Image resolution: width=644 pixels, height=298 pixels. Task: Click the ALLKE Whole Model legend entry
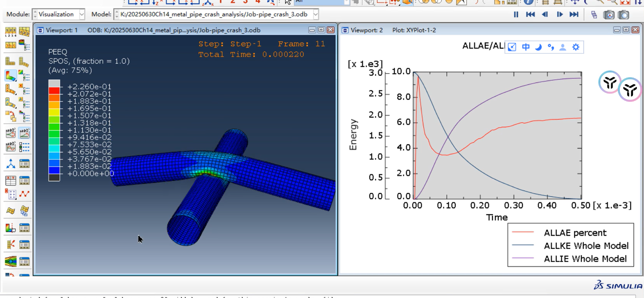585,246
